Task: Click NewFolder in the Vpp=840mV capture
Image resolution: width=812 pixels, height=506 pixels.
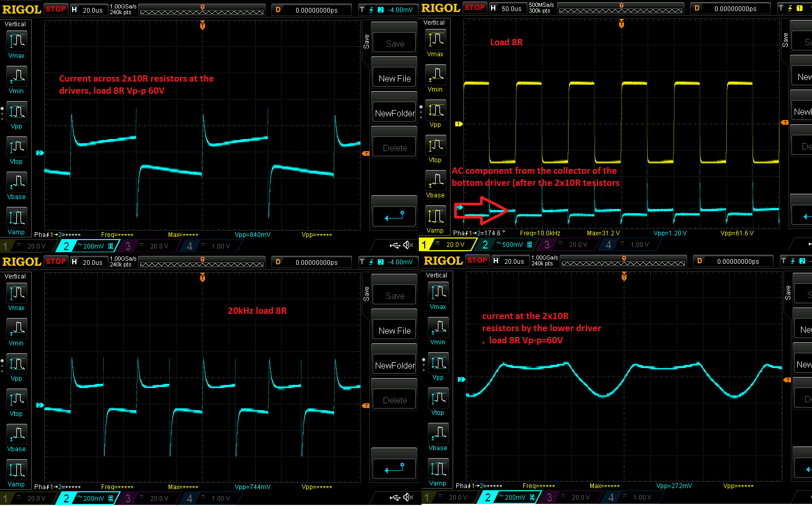Action: [395, 113]
